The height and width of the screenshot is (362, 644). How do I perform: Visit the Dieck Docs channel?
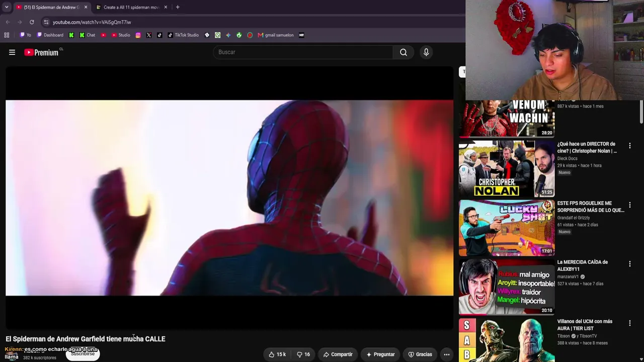point(567,158)
